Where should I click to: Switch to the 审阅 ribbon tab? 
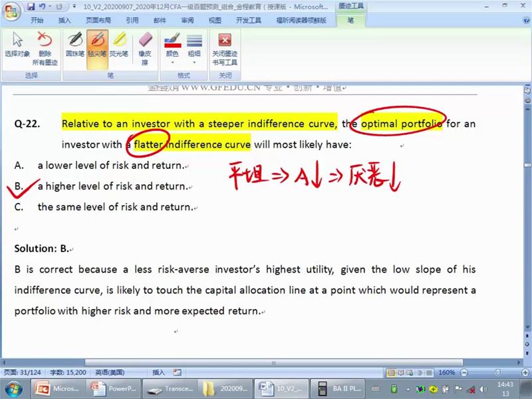(x=188, y=21)
